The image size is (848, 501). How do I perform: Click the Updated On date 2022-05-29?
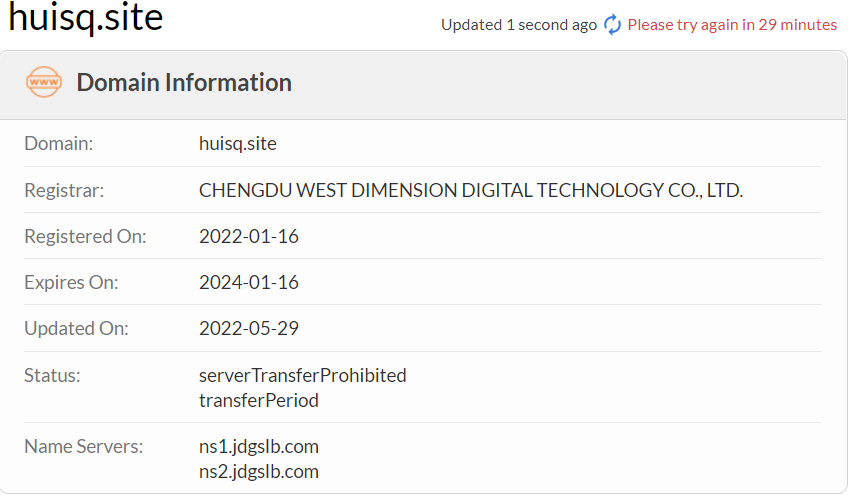(249, 328)
